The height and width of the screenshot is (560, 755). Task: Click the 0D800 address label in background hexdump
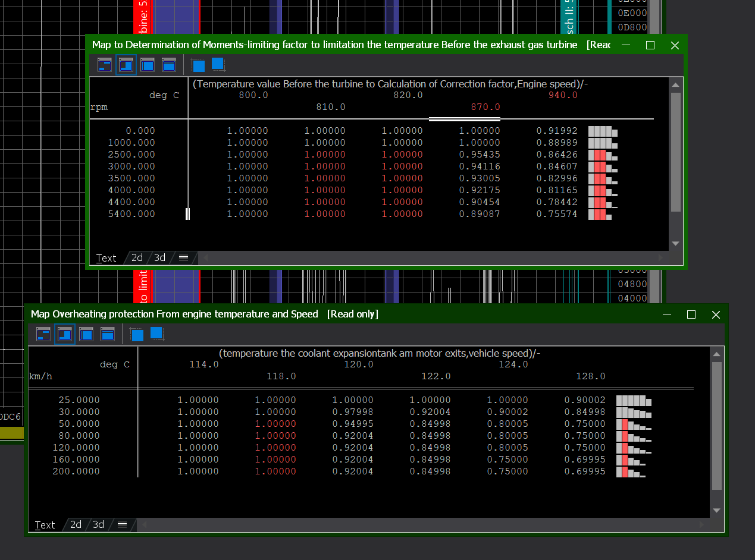[x=632, y=27]
